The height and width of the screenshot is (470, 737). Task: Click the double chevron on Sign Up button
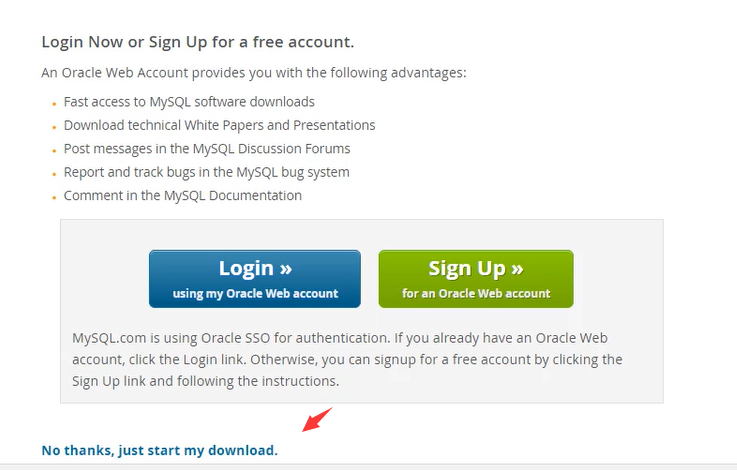click(x=517, y=268)
